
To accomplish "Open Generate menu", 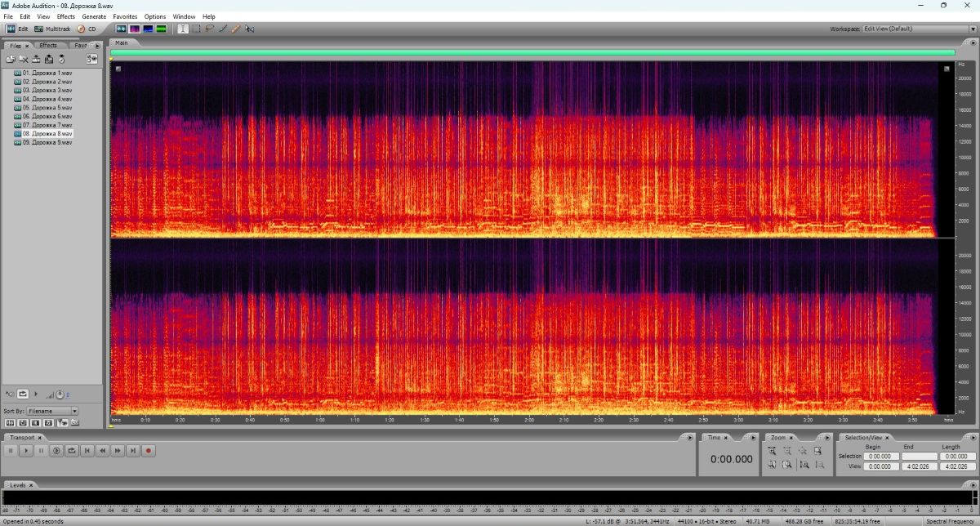I will tap(94, 16).
